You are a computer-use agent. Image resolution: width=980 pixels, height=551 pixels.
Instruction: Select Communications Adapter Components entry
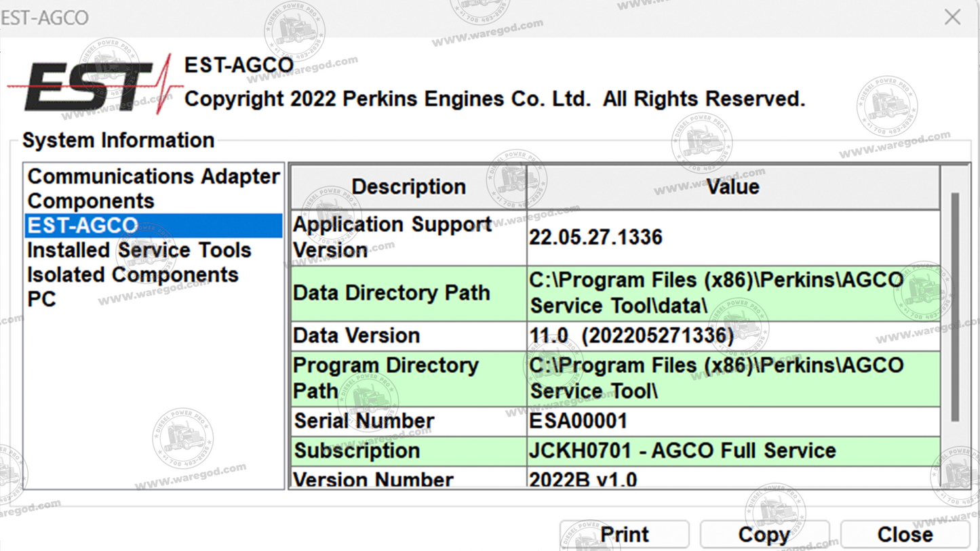pyautogui.click(x=153, y=188)
